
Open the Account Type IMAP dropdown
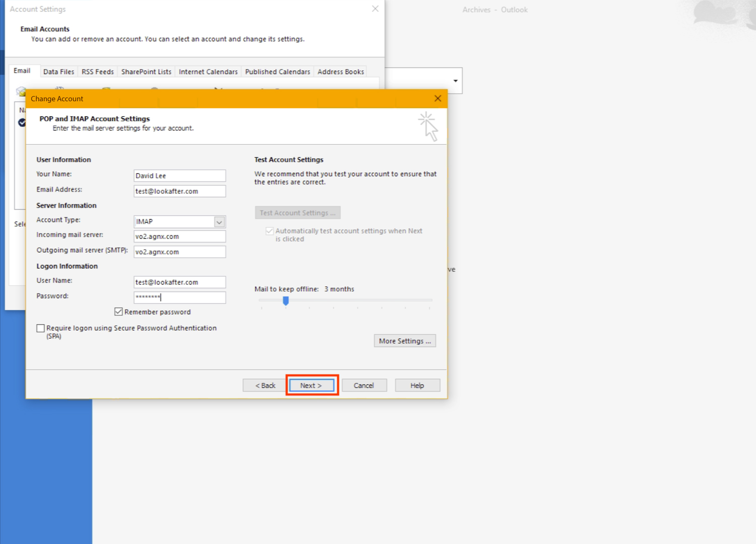click(x=219, y=222)
